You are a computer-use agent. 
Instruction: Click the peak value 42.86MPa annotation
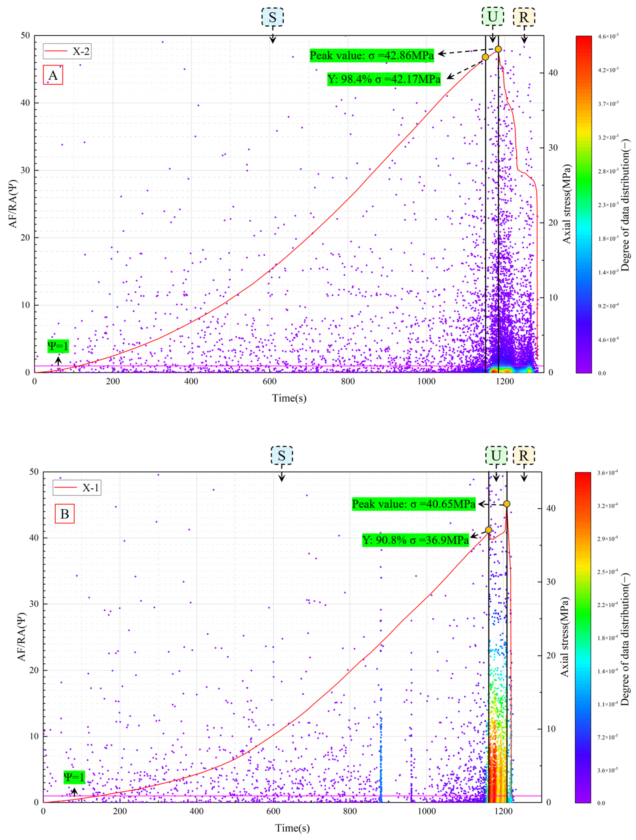[372, 55]
